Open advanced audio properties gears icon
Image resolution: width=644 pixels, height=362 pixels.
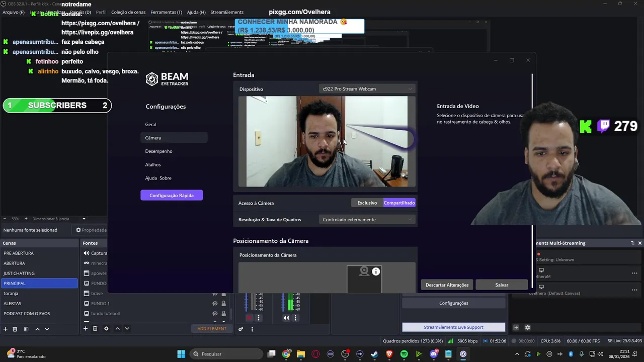(x=241, y=329)
